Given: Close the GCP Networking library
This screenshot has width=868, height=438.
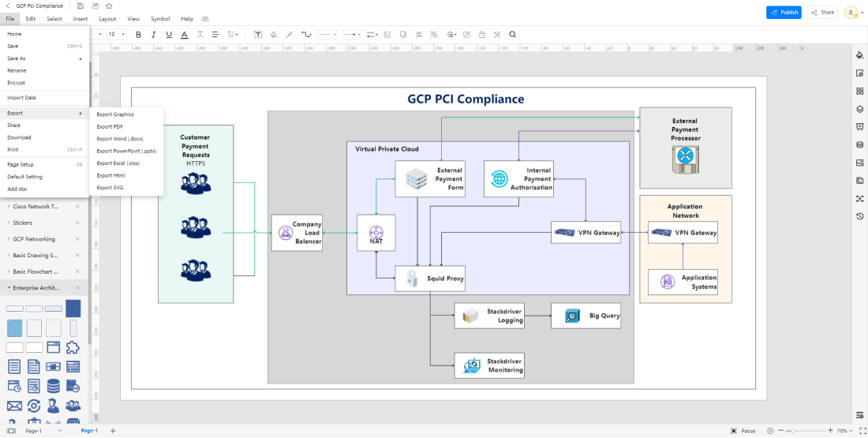Looking at the screenshot, I should tap(77, 239).
